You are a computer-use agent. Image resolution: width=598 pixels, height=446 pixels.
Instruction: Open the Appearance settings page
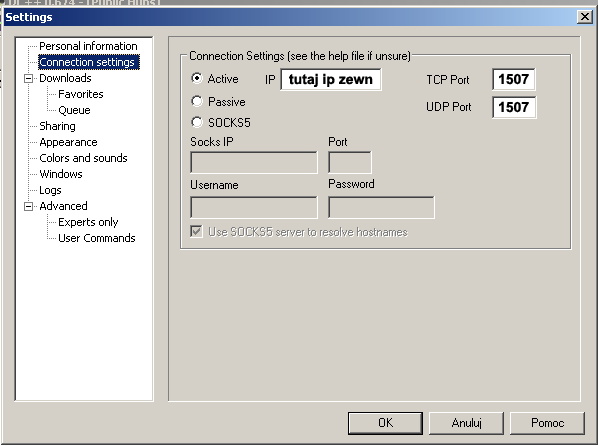68,142
